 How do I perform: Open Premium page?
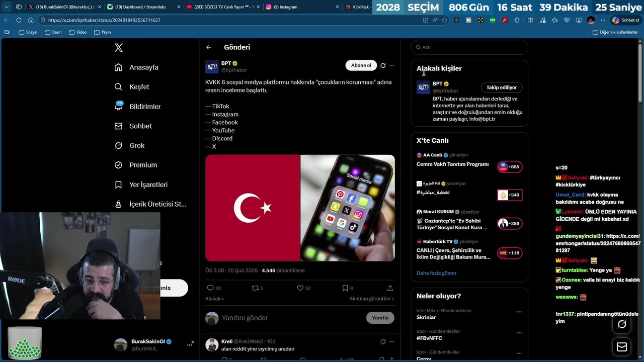click(x=135, y=165)
